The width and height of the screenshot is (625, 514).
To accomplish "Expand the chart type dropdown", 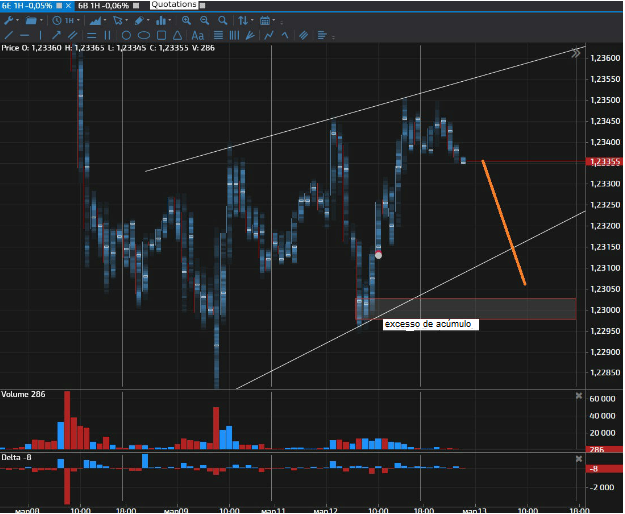I will pos(96,21).
